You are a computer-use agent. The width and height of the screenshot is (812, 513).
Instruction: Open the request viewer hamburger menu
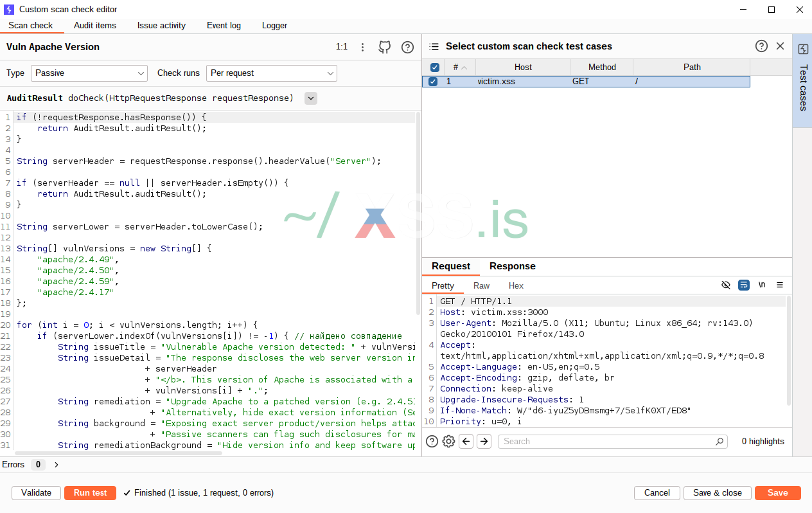tap(780, 285)
